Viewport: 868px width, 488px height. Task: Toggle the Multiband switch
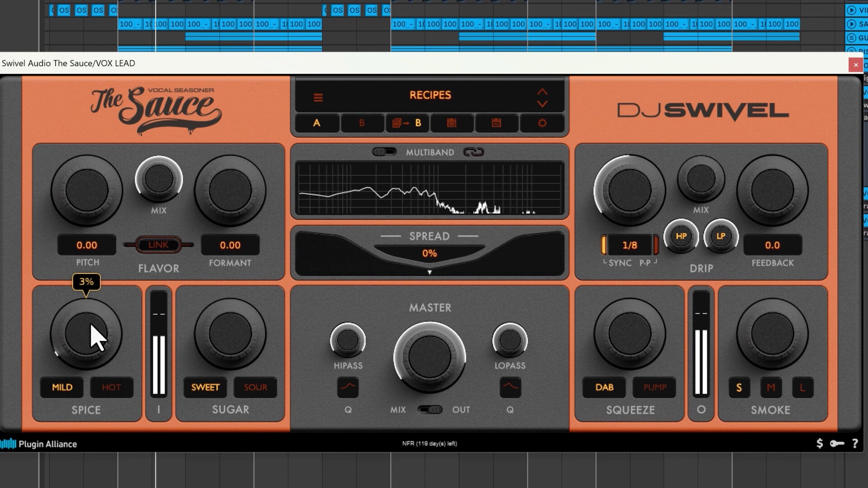point(384,152)
